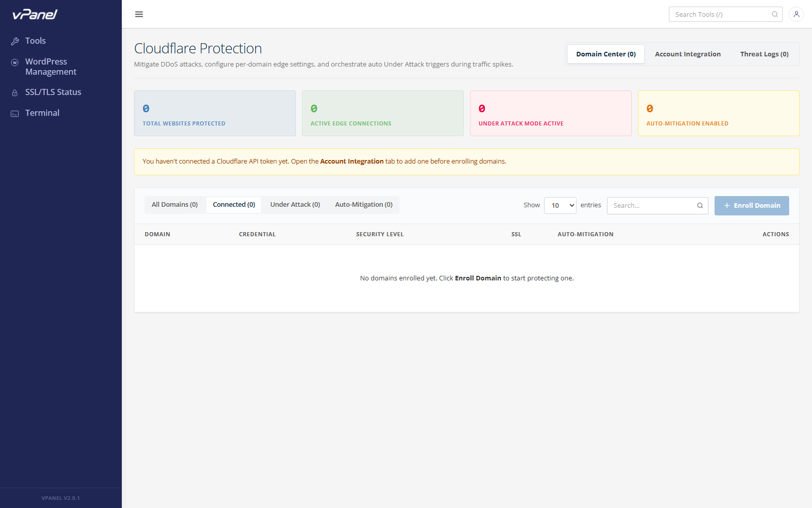Click the 'No domains enrolled yet' message

pos(467,278)
